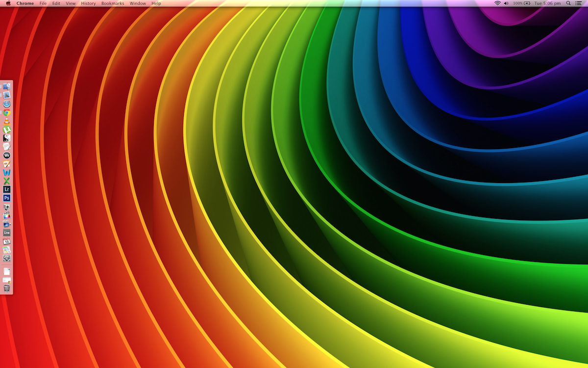The height and width of the screenshot is (368, 588).
Task: Open Notification Center list icon
Action: tap(579, 3)
